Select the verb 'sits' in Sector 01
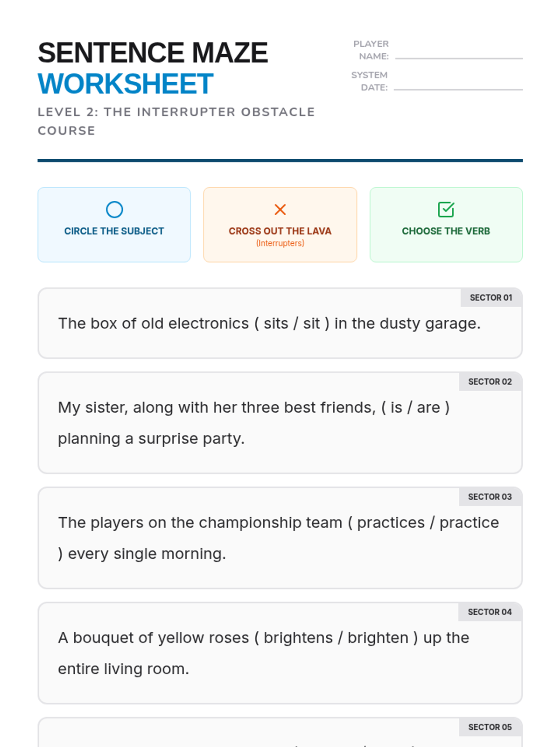Viewport: 560px width, 747px height. (x=276, y=324)
